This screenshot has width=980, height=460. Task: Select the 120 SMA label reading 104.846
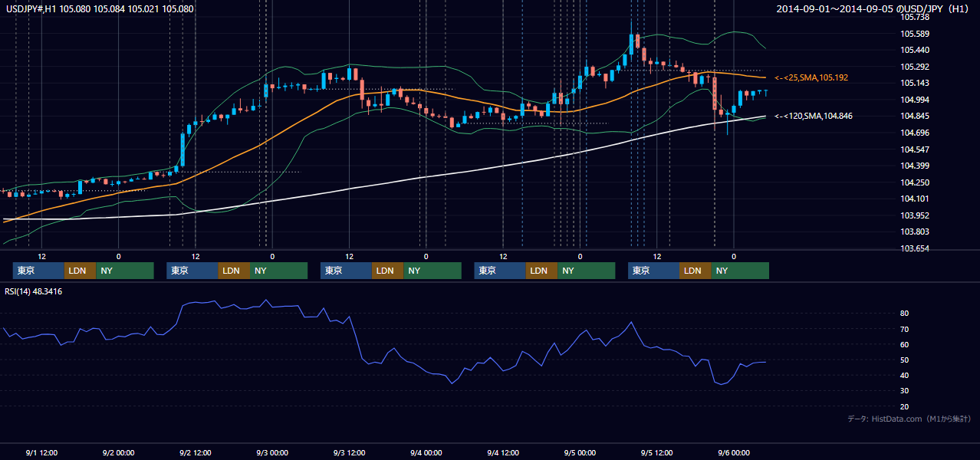(814, 116)
